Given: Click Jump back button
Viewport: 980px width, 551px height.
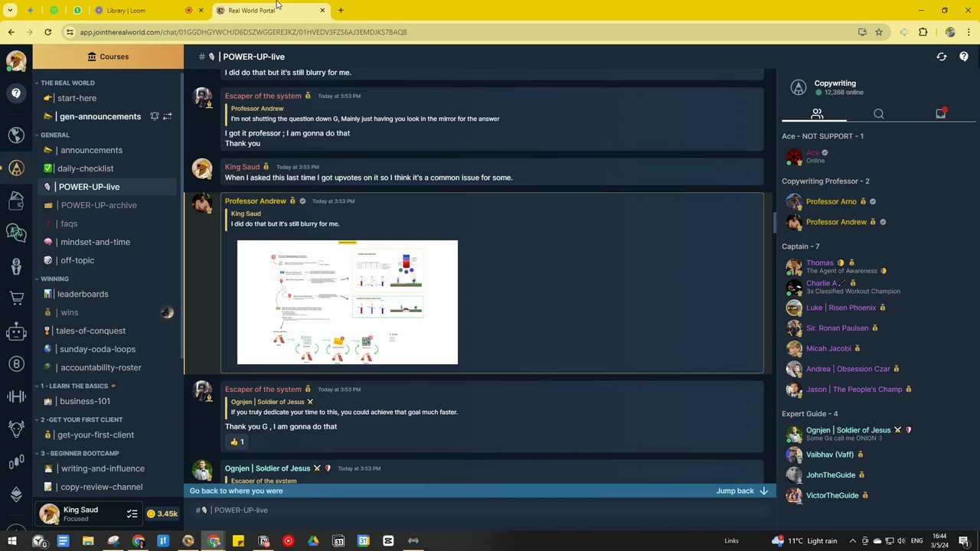Looking at the screenshot, I should click(x=742, y=491).
